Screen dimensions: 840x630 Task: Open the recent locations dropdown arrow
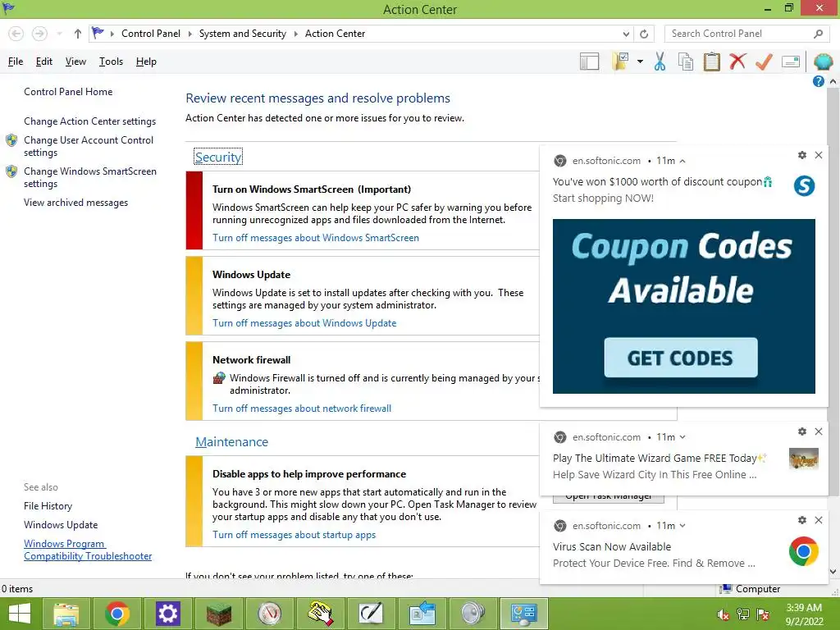[x=59, y=34]
